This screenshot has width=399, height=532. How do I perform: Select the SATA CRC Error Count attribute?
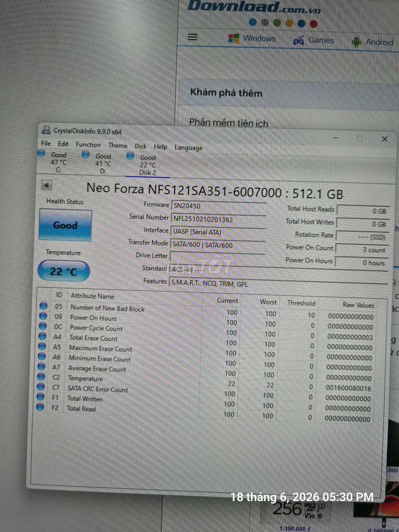click(x=98, y=389)
